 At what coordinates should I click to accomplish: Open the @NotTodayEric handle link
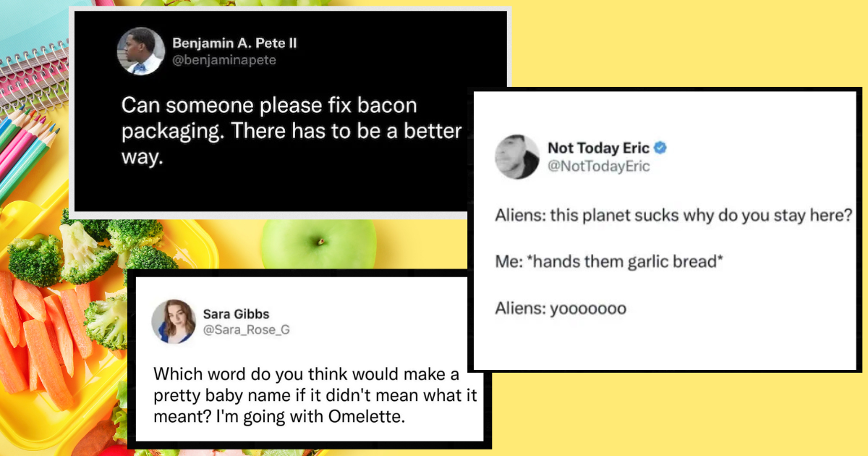click(598, 166)
